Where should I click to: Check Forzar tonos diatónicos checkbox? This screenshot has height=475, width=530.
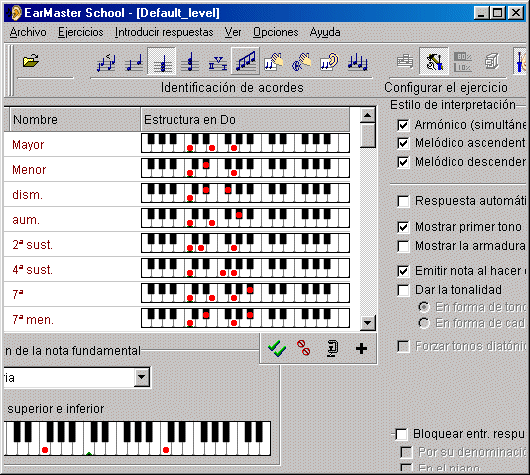coord(403,346)
